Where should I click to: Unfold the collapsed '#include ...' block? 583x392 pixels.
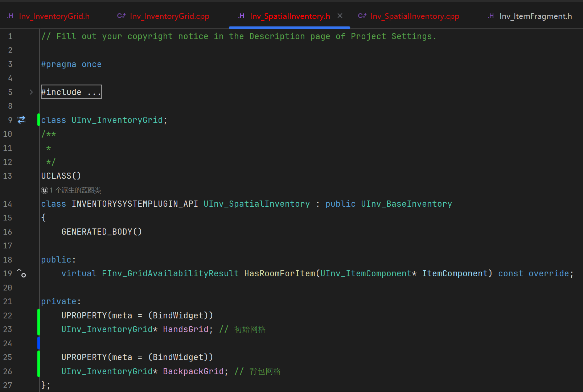(71, 92)
